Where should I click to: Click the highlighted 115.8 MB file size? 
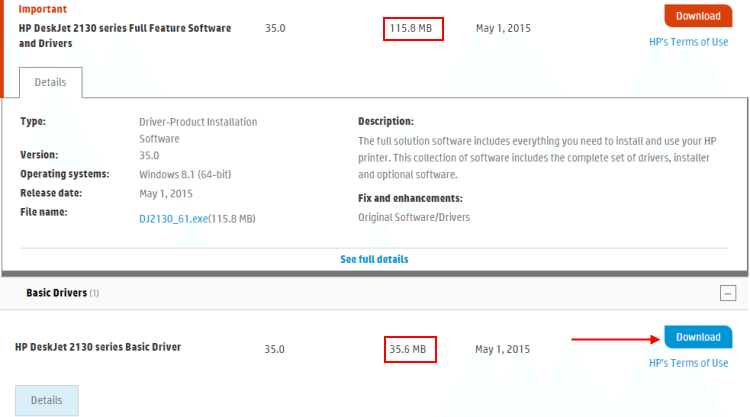coord(412,28)
